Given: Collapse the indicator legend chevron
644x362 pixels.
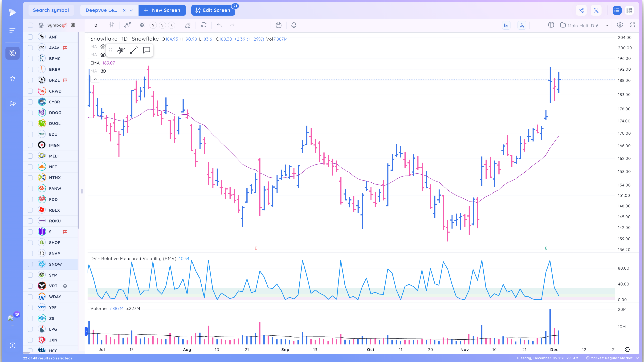Looking at the screenshot, I should pyautogui.click(x=95, y=79).
